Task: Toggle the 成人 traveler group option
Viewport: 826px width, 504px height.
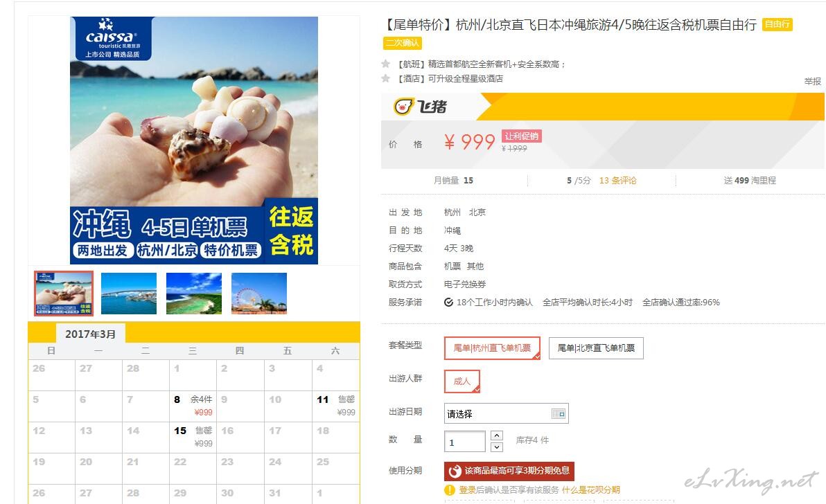Action: tap(462, 381)
